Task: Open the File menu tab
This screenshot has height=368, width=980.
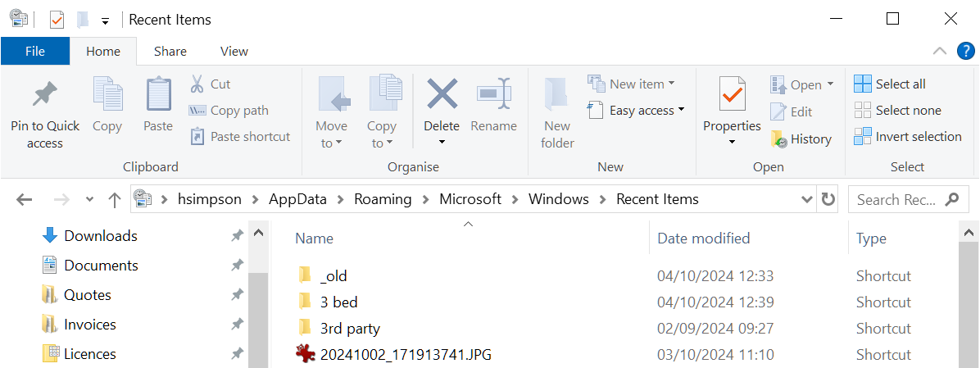Action: pos(35,52)
